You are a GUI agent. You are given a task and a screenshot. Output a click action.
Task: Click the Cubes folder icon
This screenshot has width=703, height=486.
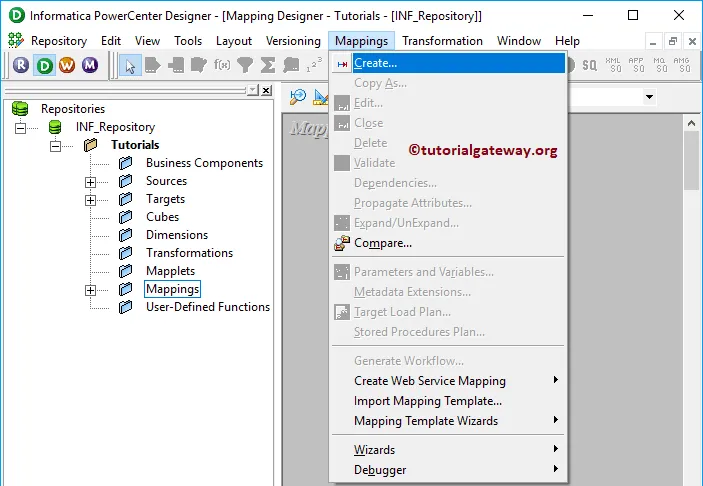click(x=126, y=217)
